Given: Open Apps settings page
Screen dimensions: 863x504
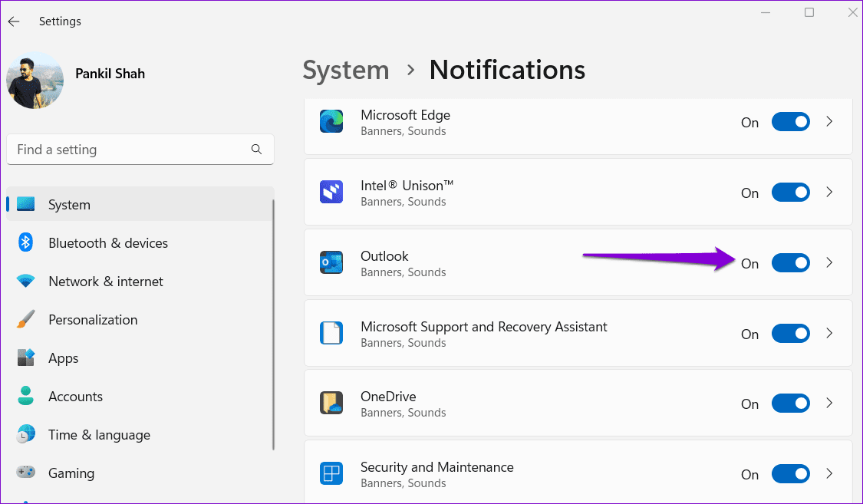Looking at the screenshot, I should tap(140, 358).
